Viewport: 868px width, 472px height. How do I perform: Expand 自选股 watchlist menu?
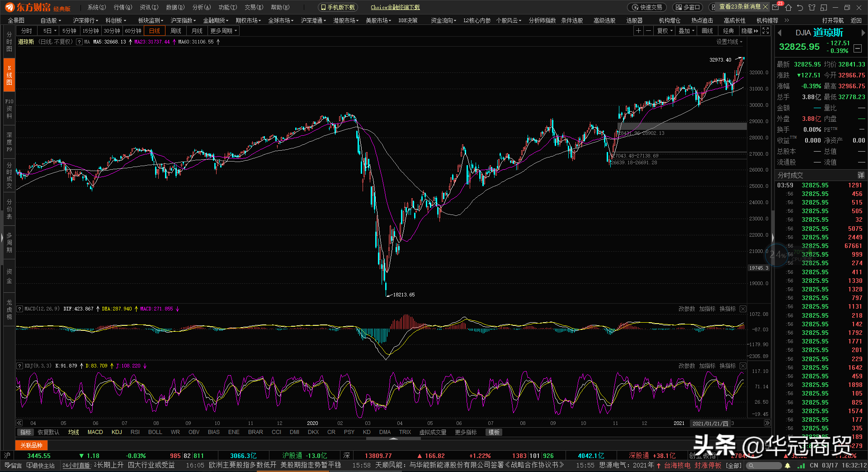tap(51, 20)
